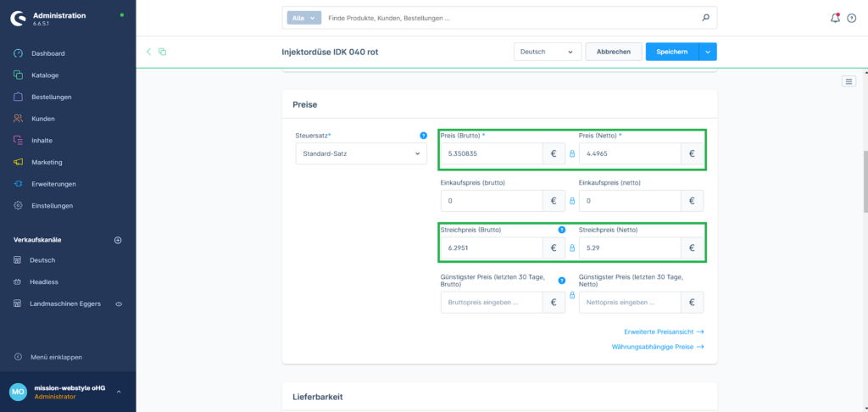Click the Preis (Brutto) input field
This screenshot has width=868, height=412.
tap(492, 153)
